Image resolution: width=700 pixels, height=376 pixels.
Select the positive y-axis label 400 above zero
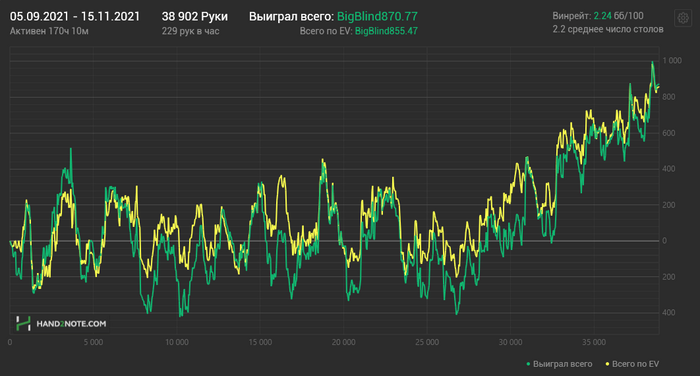669,169
